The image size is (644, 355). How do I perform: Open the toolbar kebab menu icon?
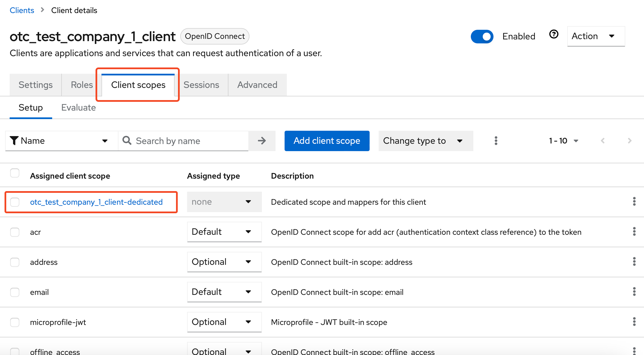(x=496, y=141)
